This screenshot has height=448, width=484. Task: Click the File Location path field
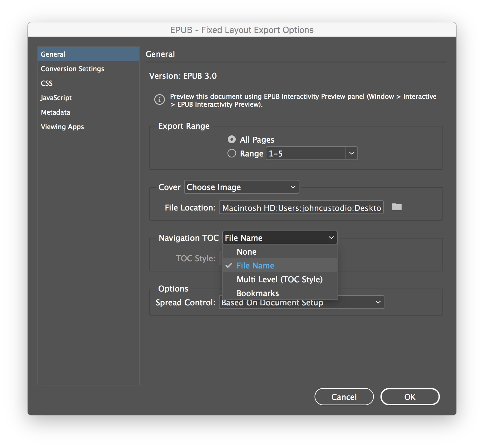tap(301, 208)
